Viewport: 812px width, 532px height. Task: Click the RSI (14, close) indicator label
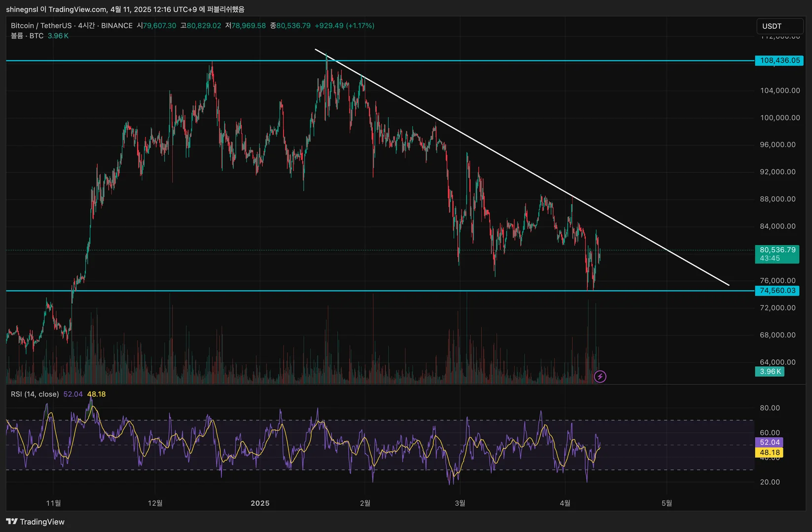pos(35,394)
